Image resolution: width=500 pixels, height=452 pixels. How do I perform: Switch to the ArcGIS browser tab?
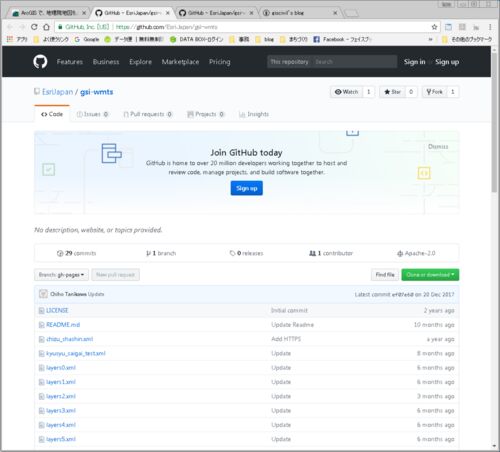[49, 13]
